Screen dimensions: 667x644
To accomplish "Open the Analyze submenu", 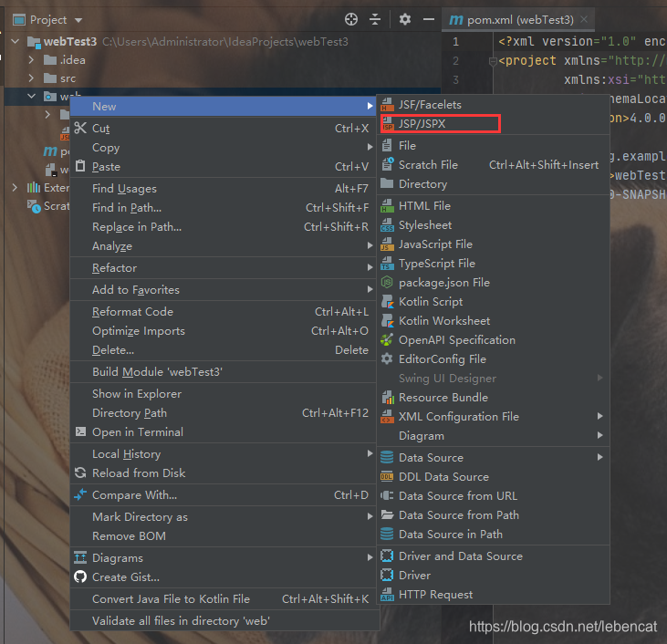I will pos(224,246).
